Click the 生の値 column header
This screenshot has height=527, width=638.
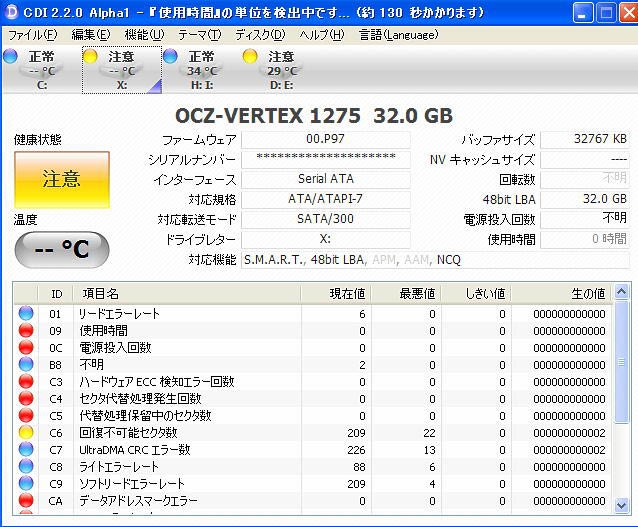coord(562,293)
